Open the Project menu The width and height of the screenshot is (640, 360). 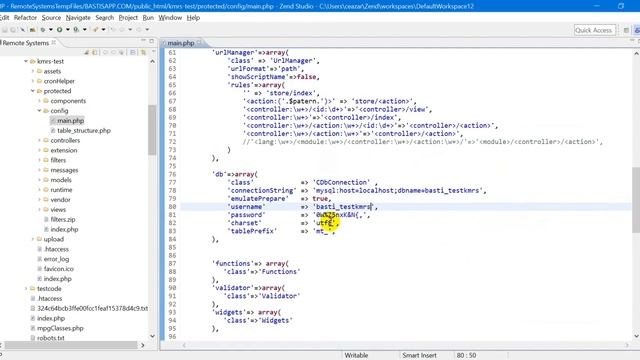coord(128,18)
